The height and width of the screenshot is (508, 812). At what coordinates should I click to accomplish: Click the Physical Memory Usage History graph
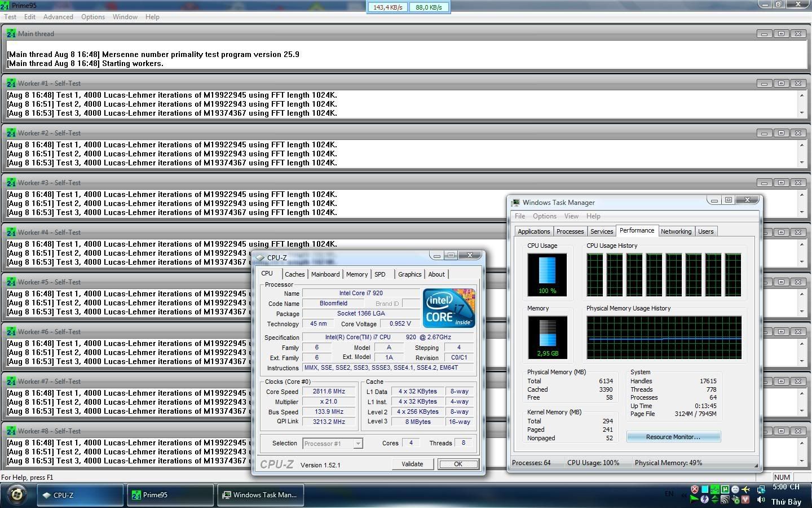pos(664,337)
